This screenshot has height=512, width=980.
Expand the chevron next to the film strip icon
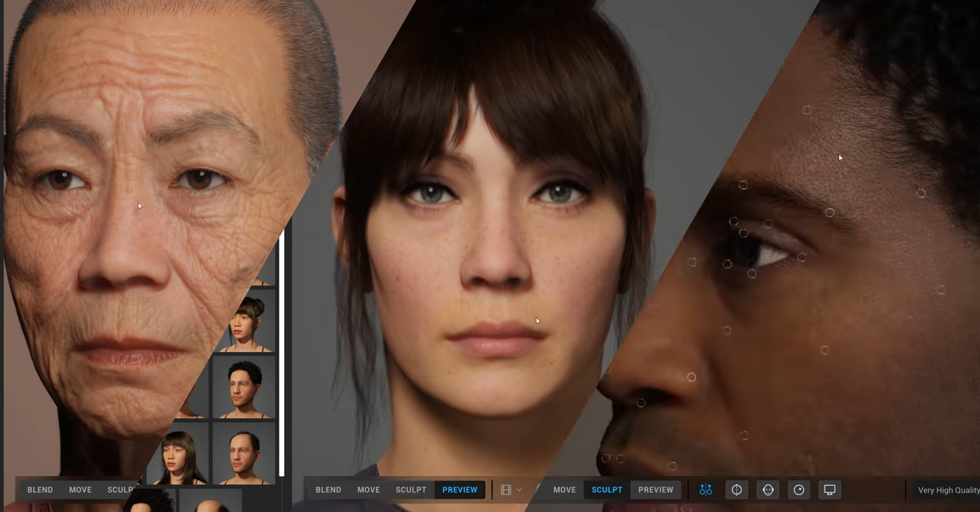519,490
